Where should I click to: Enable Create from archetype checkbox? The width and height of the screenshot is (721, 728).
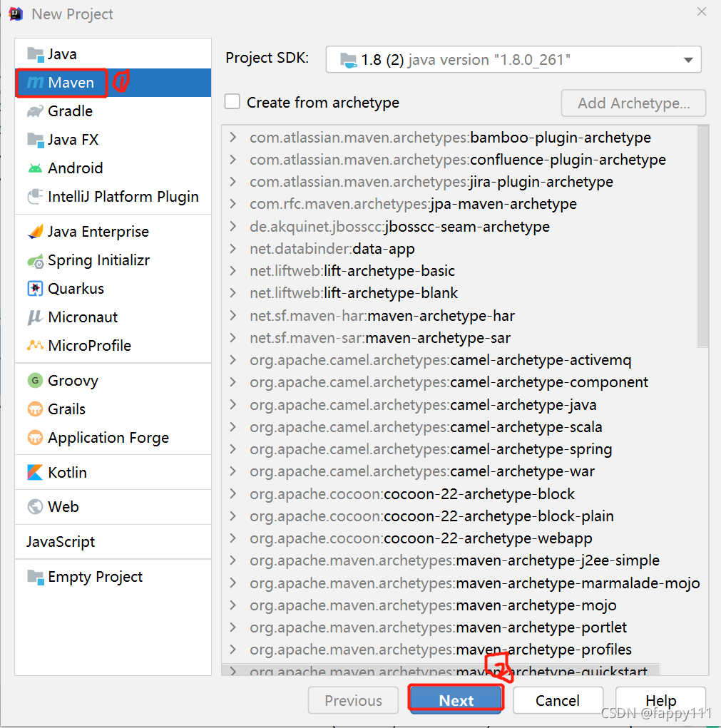point(232,102)
